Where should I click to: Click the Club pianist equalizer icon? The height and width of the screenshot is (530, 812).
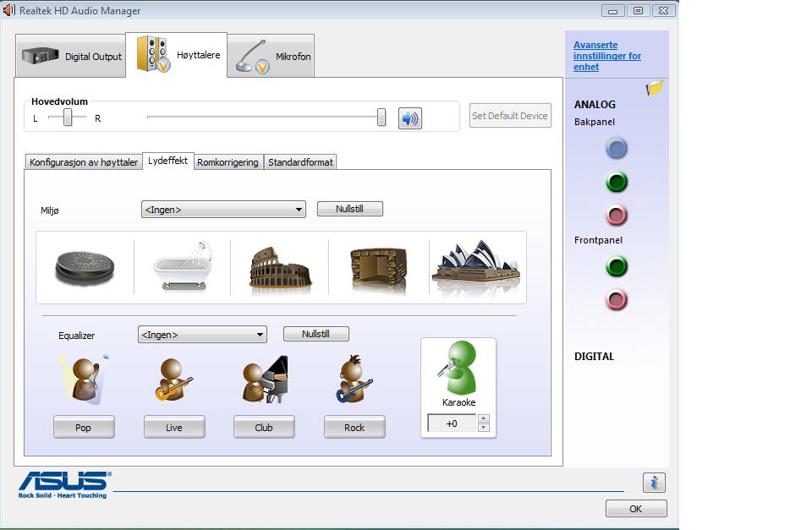point(265,380)
